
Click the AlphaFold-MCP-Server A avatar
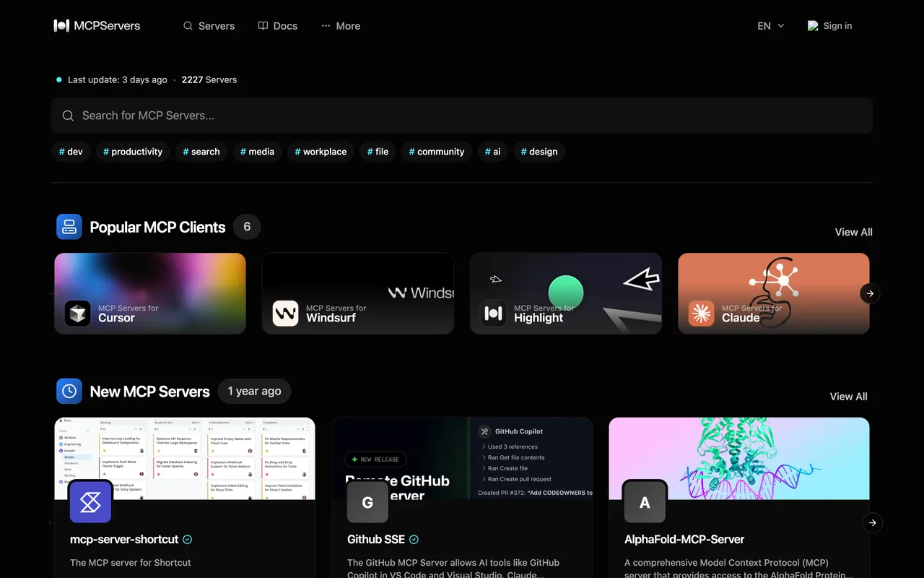[645, 502]
